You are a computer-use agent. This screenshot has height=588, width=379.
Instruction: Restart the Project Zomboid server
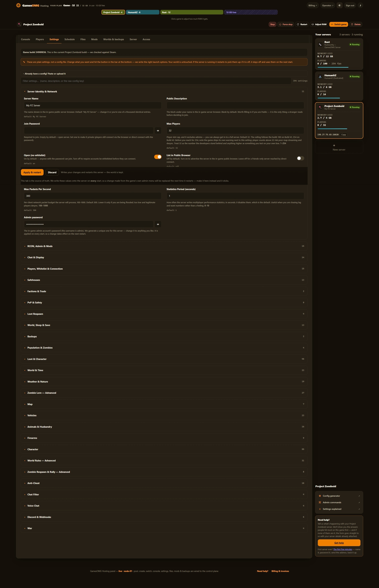pyautogui.click(x=302, y=24)
